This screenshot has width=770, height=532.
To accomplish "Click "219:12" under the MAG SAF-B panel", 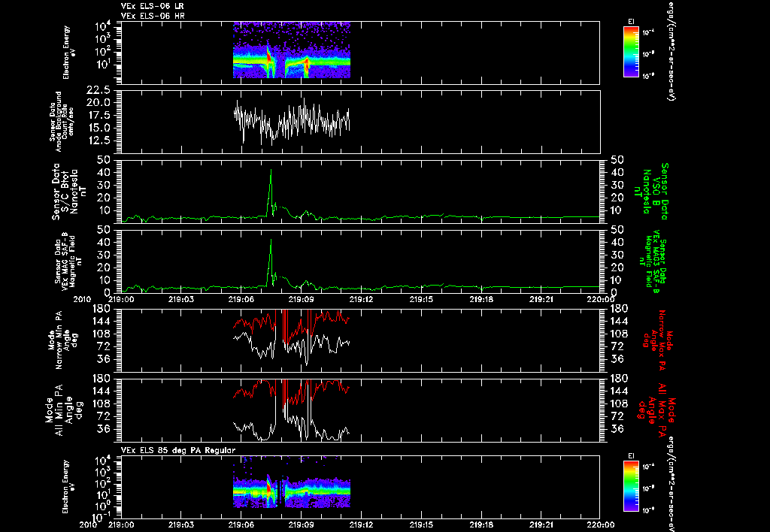I will click(x=362, y=299).
